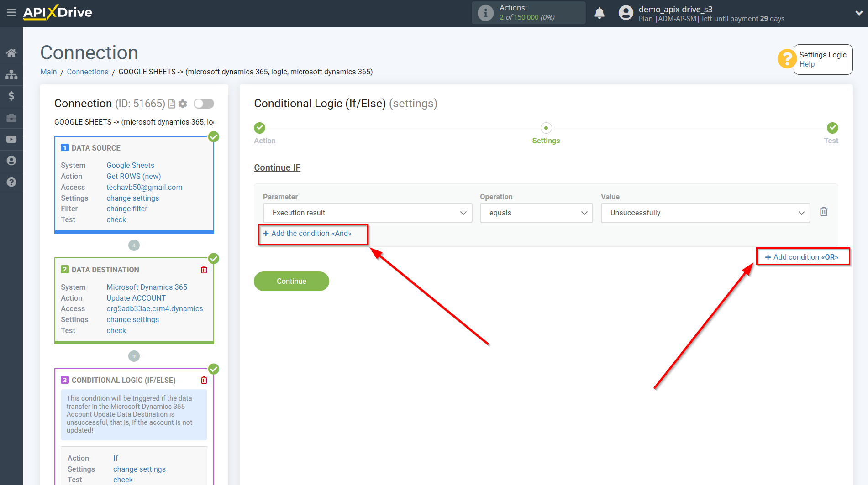The width and height of the screenshot is (868, 485).
Task: Click the Continue button
Action: (x=291, y=281)
